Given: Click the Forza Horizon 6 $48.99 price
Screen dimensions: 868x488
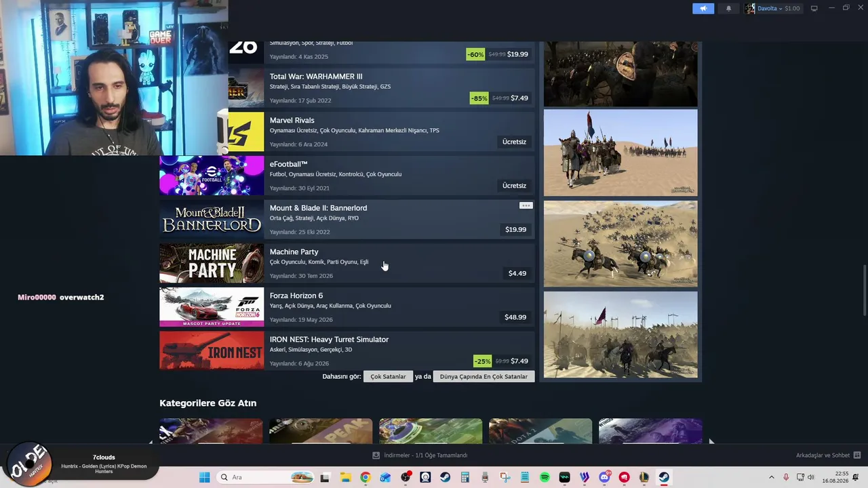Looking at the screenshot, I should 515,317.
